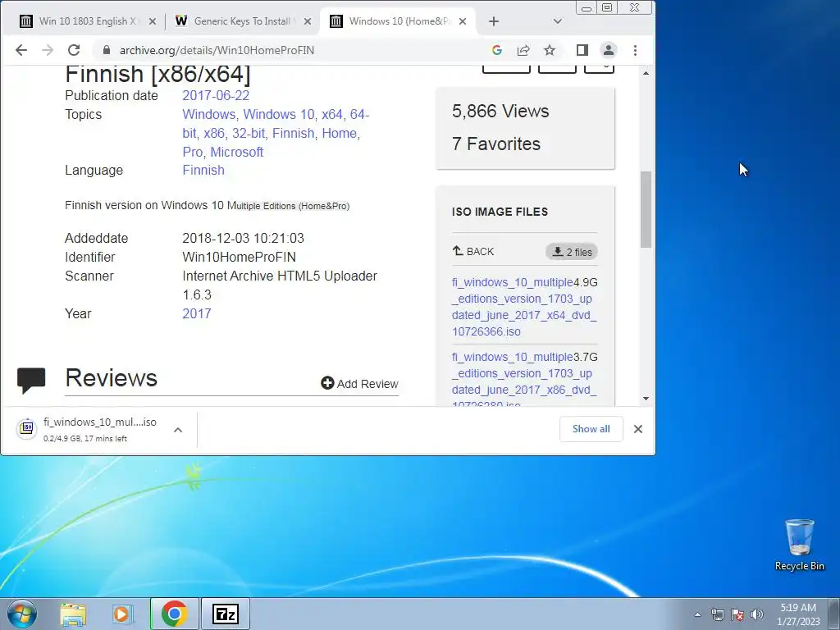Open the 2017 year link
Viewport: 840px width, 630px height.
196,314
